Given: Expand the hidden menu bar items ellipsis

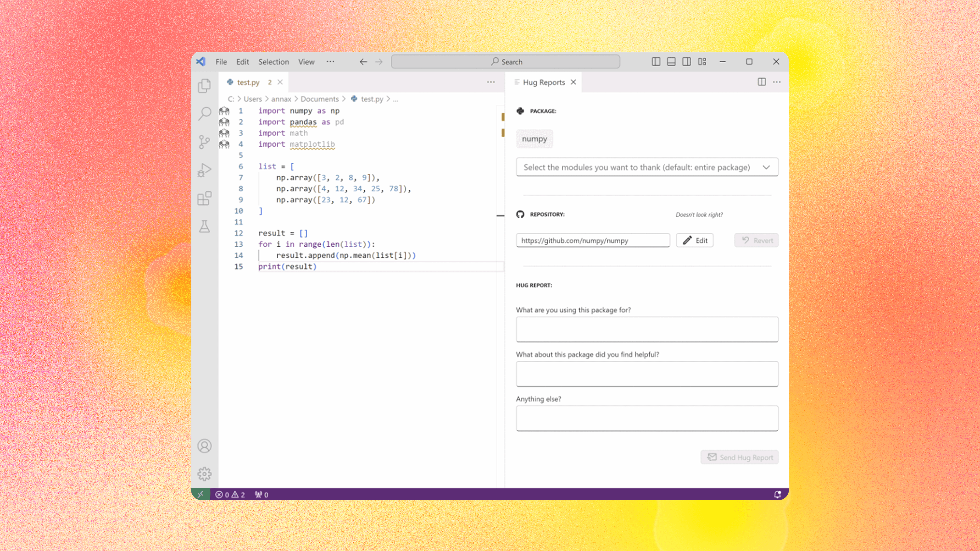Looking at the screenshot, I should click(x=330, y=62).
